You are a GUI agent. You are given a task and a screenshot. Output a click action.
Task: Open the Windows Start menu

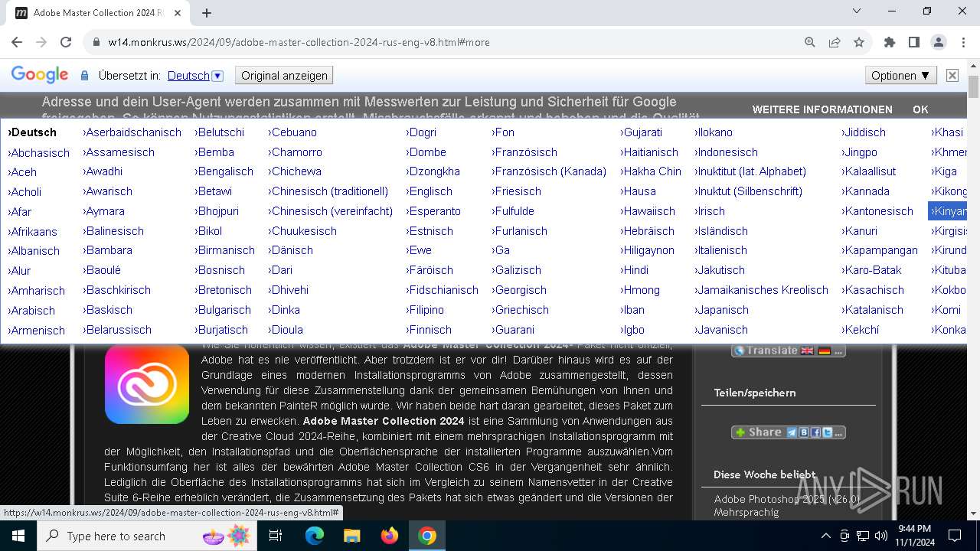click(18, 536)
